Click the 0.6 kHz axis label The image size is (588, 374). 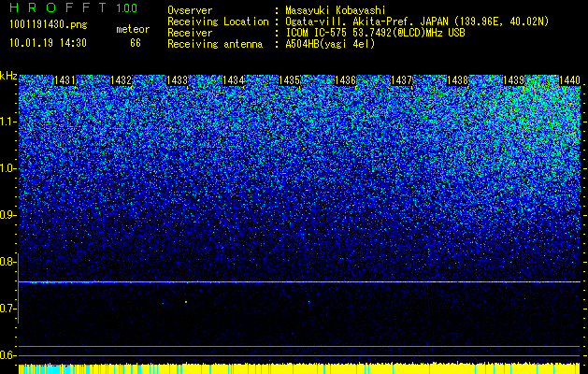(8, 355)
